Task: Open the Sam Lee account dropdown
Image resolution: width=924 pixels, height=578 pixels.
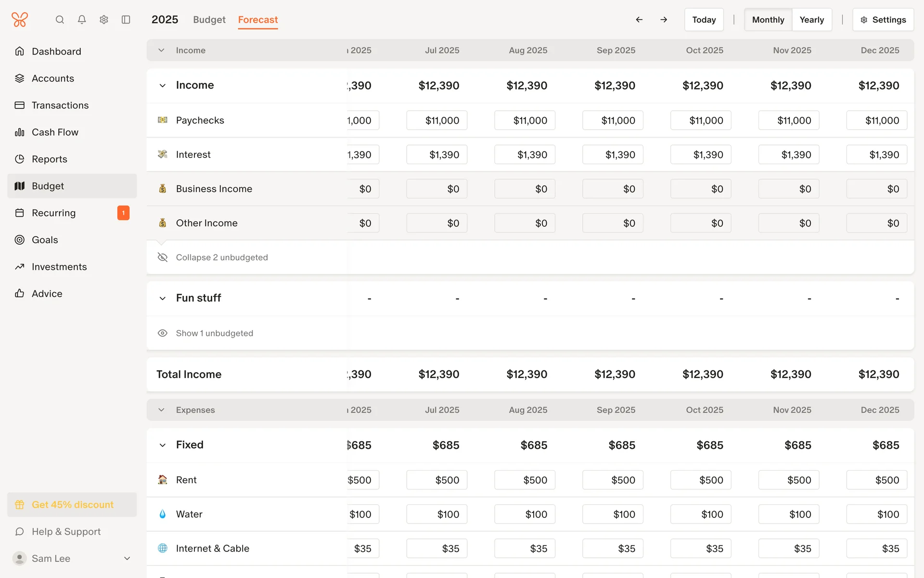Action: 127,558
